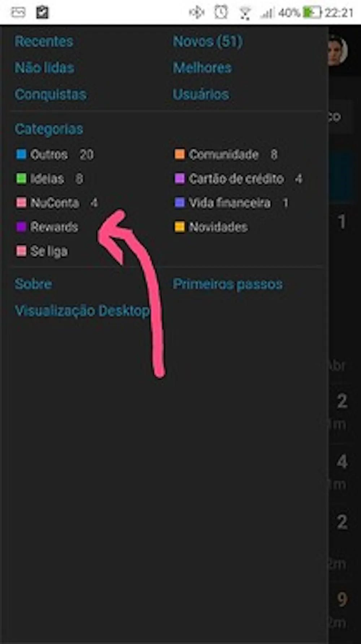
Task: Open Cartão de crédito category
Action: point(236,178)
